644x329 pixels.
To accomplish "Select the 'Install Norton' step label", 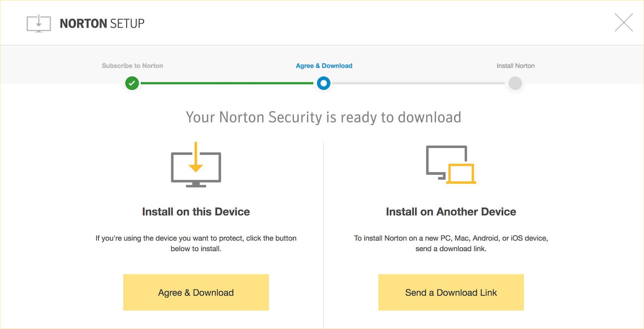I will [x=516, y=66].
